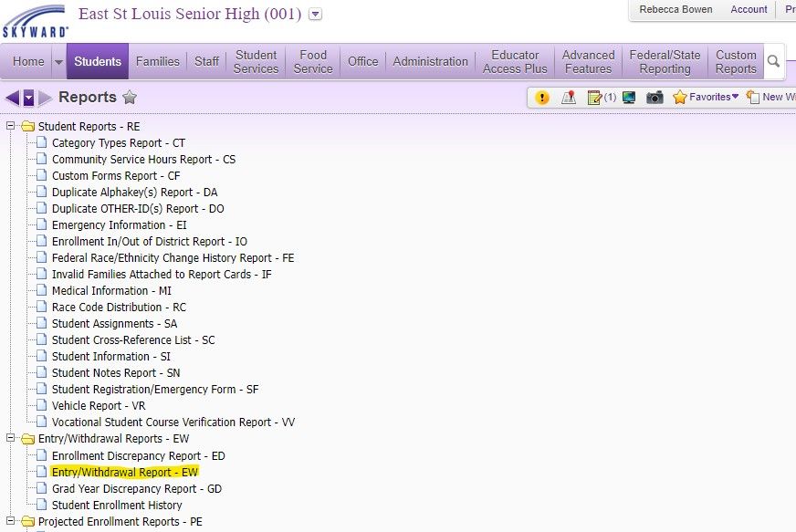
Task: Open the dropdown arrow beside Home
Action: [x=58, y=62]
